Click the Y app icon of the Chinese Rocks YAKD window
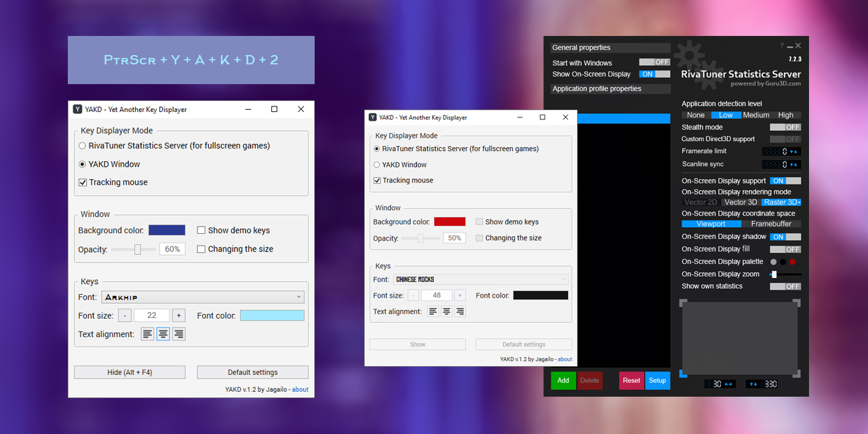The width and height of the screenshot is (868, 434). click(372, 117)
